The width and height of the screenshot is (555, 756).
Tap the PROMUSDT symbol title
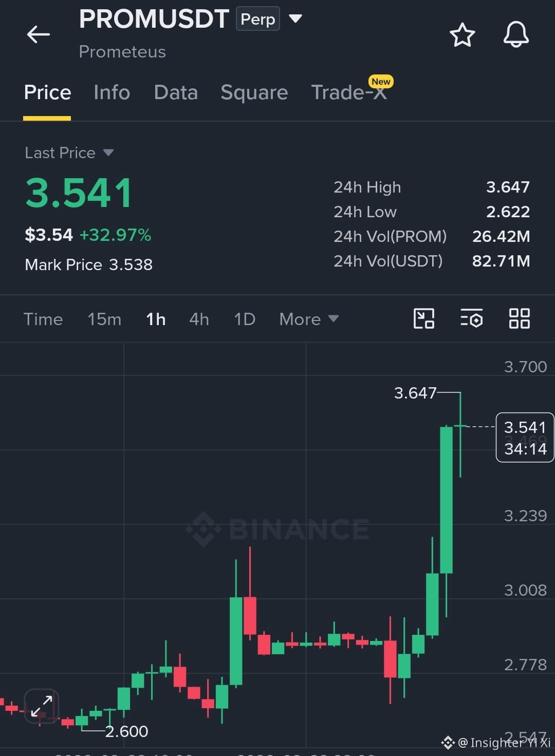click(x=154, y=19)
